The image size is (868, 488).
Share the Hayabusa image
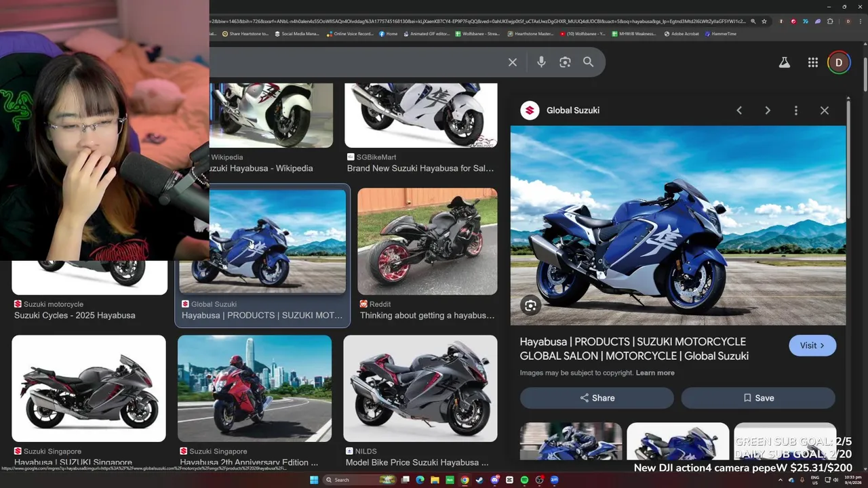coord(597,398)
